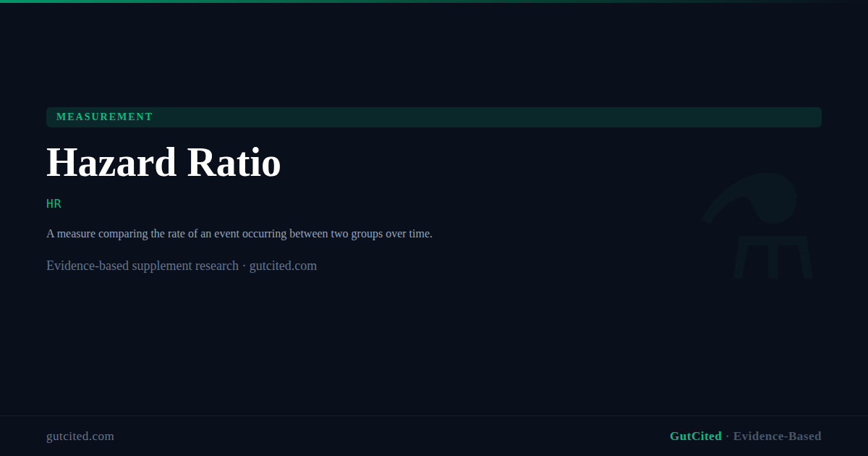Screen dimensions: 868x456
Task: Click the Evidence-Based footer label
Action: point(778,436)
